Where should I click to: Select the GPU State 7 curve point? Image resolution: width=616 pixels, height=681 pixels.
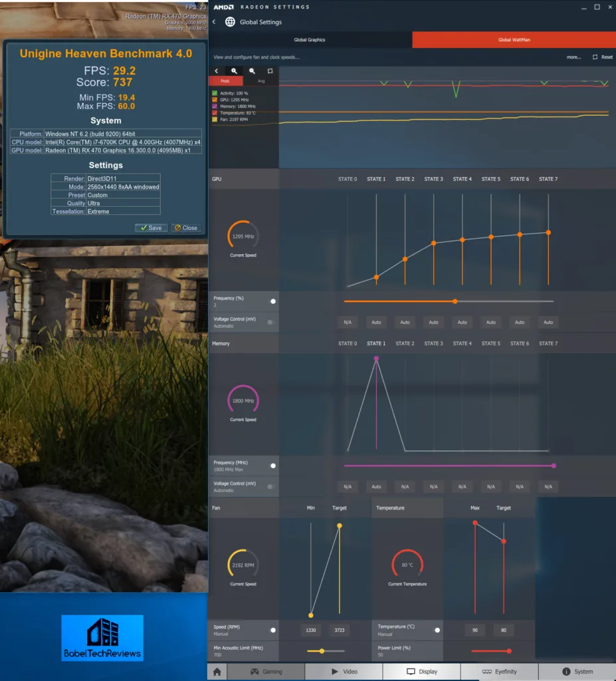[549, 233]
